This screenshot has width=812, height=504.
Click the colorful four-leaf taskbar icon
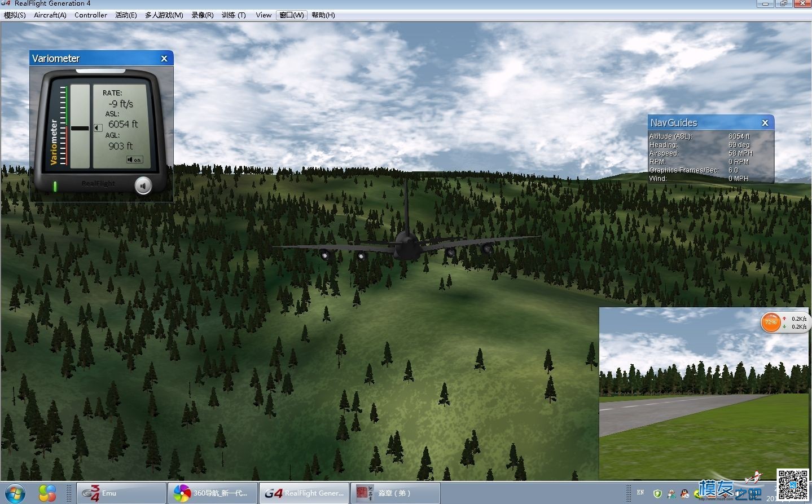(x=47, y=493)
